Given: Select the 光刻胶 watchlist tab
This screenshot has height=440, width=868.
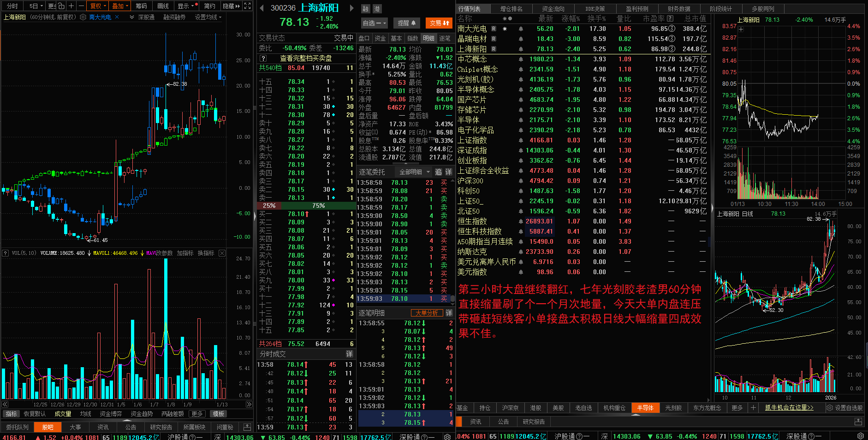Looking at the screenshot, I should point(673,408).
